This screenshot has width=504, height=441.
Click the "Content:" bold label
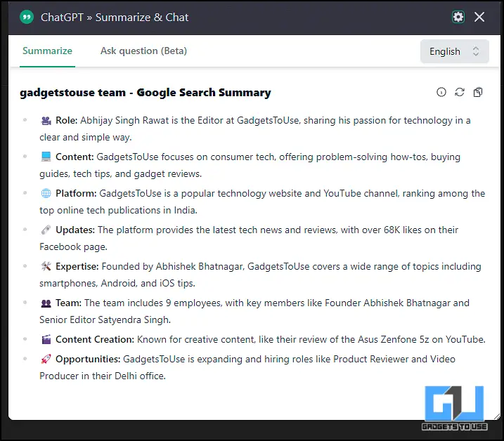coord(75,157)
